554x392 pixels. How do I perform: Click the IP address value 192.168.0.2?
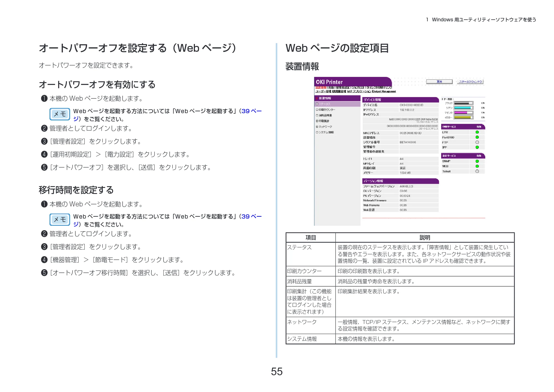pyautogui.click(x=407, y=110)
